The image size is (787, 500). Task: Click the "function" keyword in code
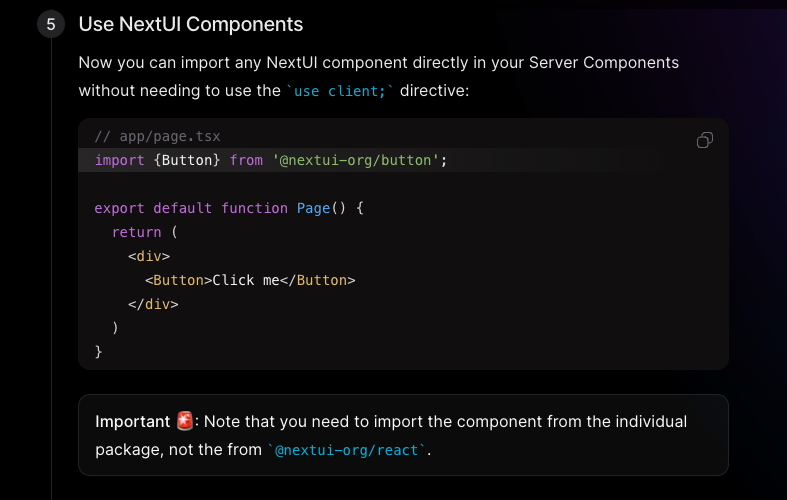[x=254, y=208]
